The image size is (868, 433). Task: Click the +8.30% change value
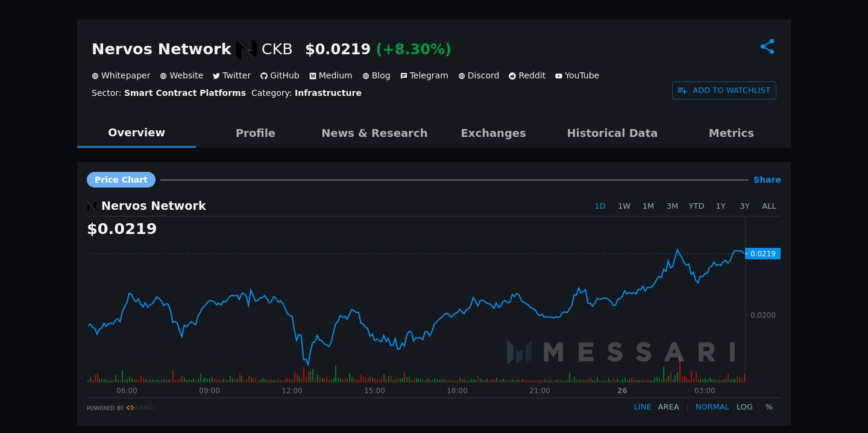[414, 49]
